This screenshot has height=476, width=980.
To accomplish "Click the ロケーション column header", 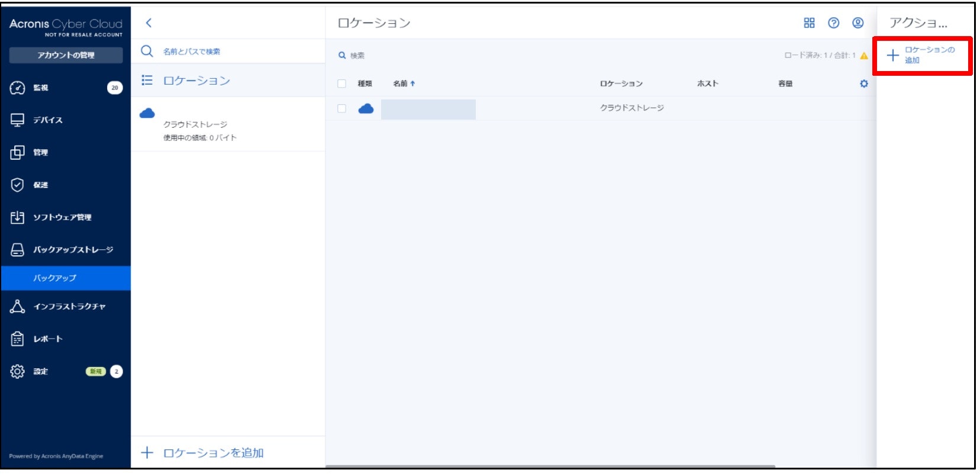I will click(x=621, y=83).
